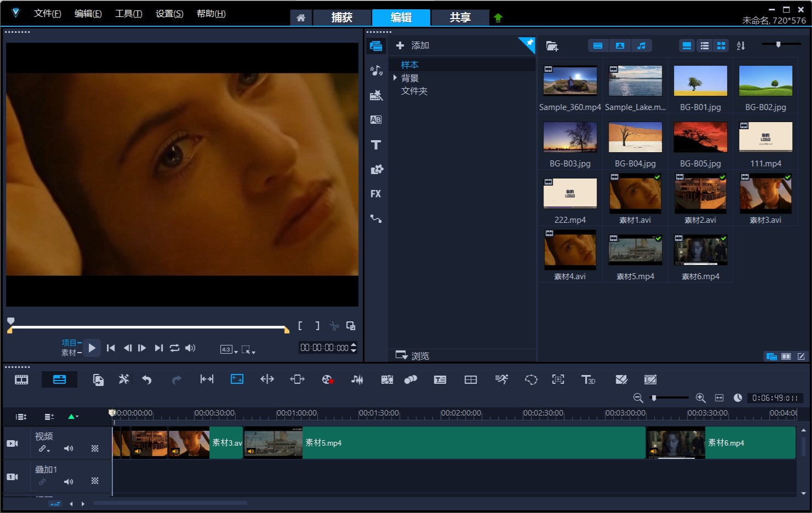Select the 素材4.avi thumbnail

pos(570,251)
